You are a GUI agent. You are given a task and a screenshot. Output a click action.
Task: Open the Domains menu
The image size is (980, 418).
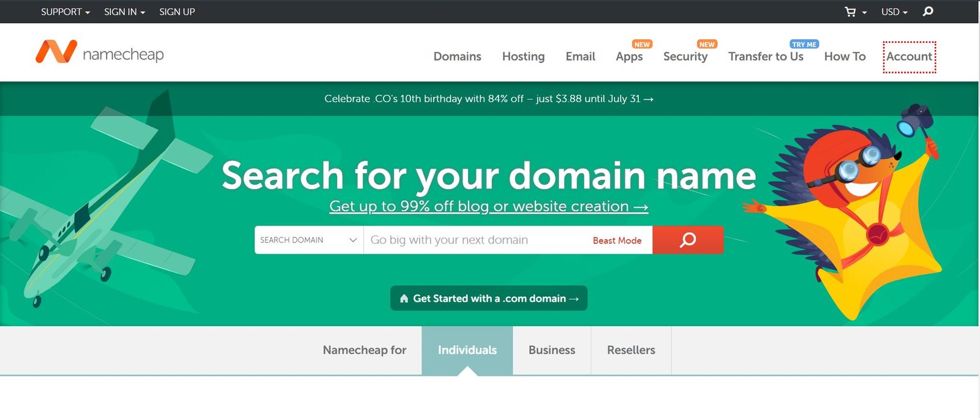pyautogui.click(x=457, y=56)
